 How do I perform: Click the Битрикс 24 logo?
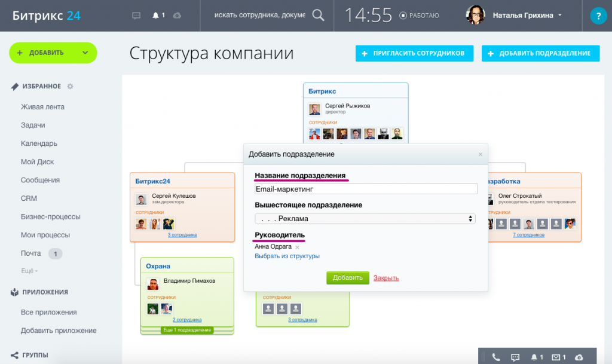coord(46,16)
